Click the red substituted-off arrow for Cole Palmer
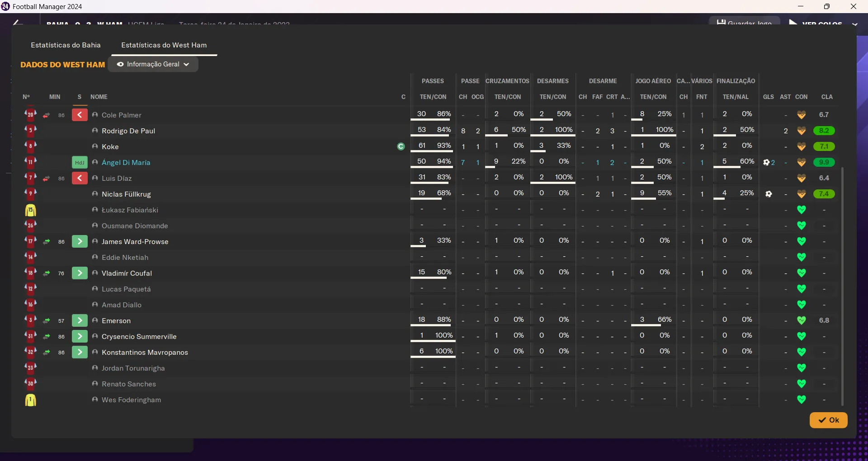This screenshot has width=868, height=461. tap(80, 115)
